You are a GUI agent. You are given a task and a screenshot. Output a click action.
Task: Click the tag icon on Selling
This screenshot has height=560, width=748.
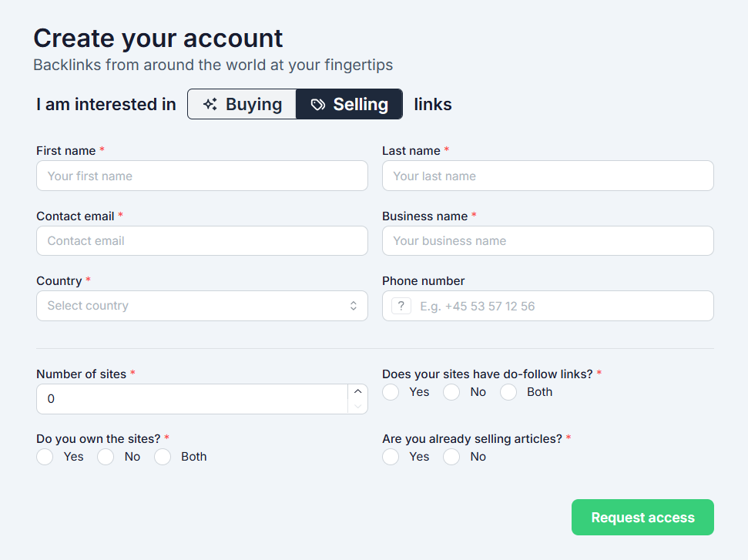pyautogui.click(x=317, y=104)
